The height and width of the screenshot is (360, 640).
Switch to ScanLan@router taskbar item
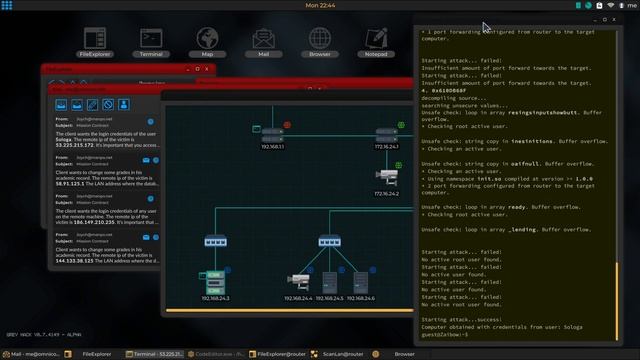click(338, 354)
